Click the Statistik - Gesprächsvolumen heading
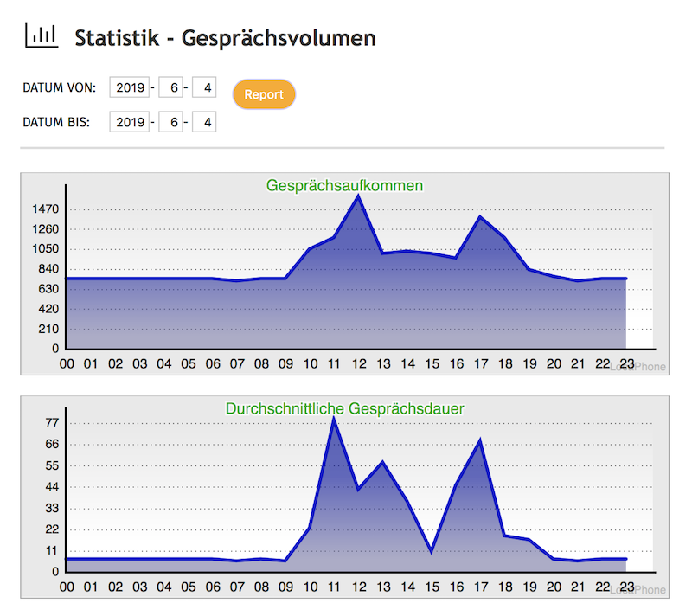This screenshot has width=692, height=616. pyautogui.click(x=225, y=38)
